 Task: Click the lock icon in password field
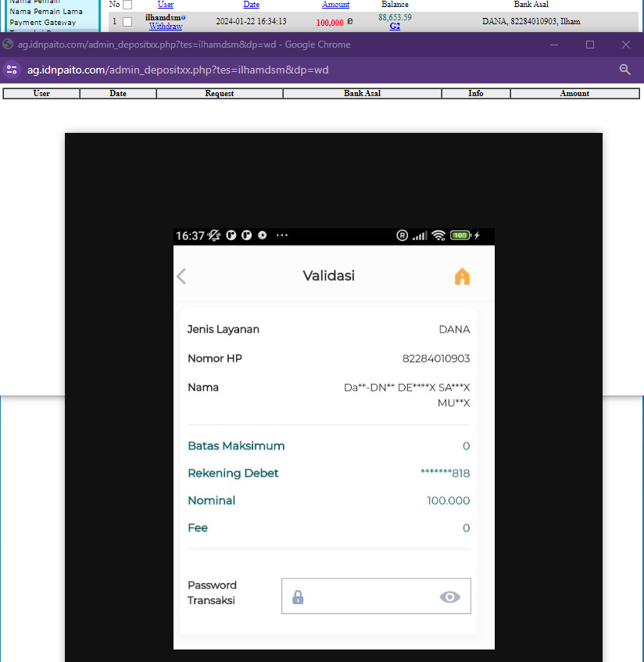click(298, 597)
